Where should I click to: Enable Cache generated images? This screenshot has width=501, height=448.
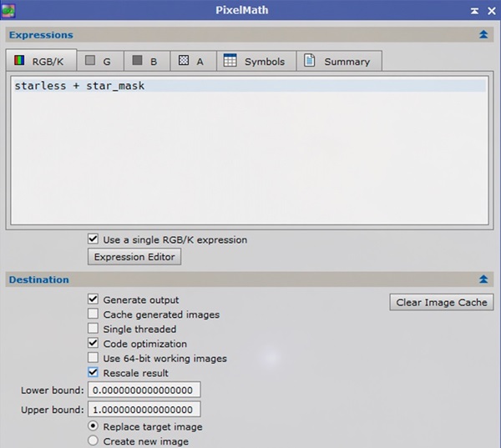click(x=93, y=314)
